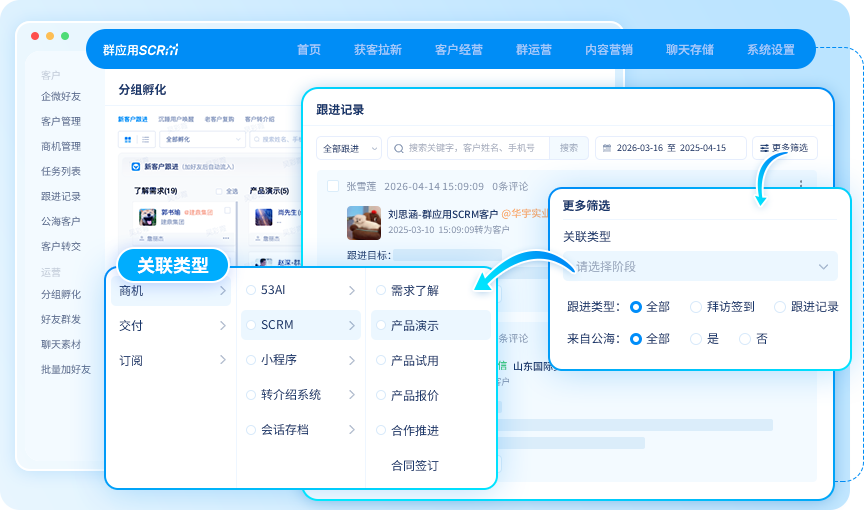Expand 交付 cascade arrow
This screenshot has width=864, height=510.
pyautogui.click(x=223, y=325)
